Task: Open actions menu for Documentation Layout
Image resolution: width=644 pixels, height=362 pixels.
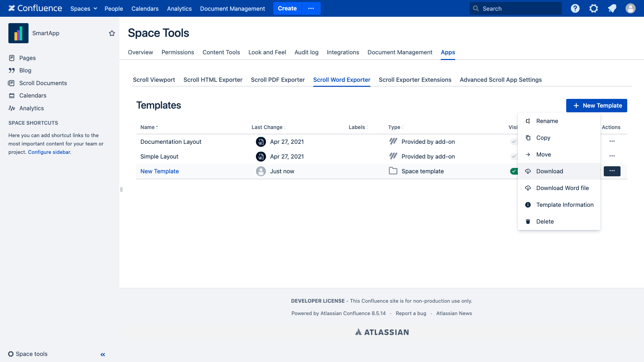Action: pyautogui.click(x=612, y=141)
